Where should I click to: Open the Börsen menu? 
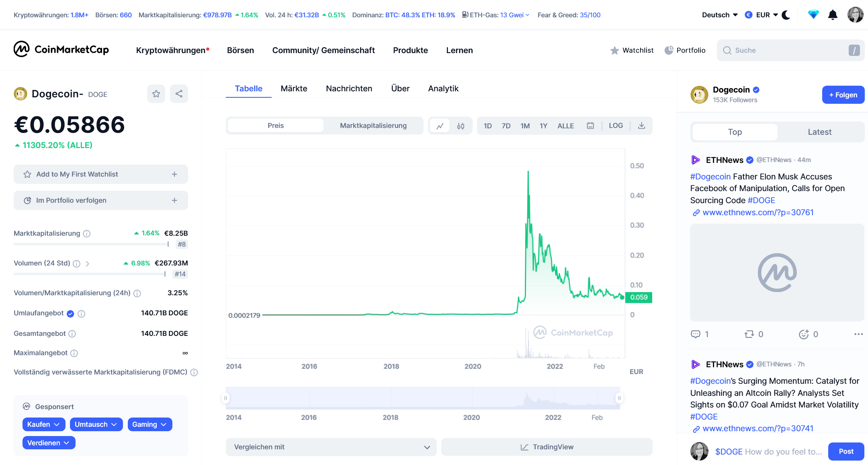coord(240,50)
